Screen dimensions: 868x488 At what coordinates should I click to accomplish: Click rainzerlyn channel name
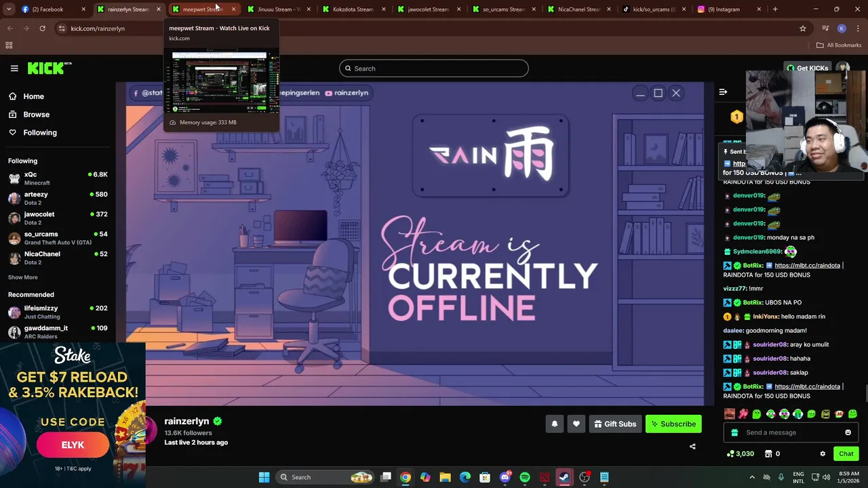[x=186, y=421]
